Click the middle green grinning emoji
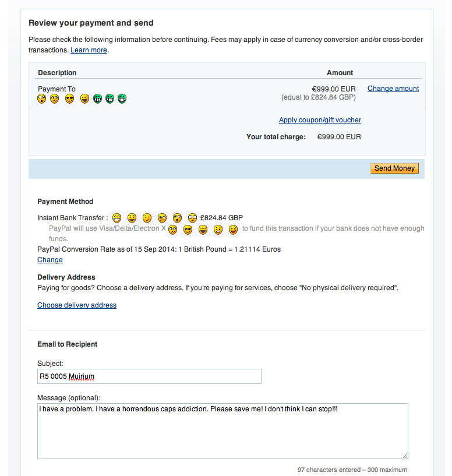This screenshot has height=476, width=452. [110, 99]
